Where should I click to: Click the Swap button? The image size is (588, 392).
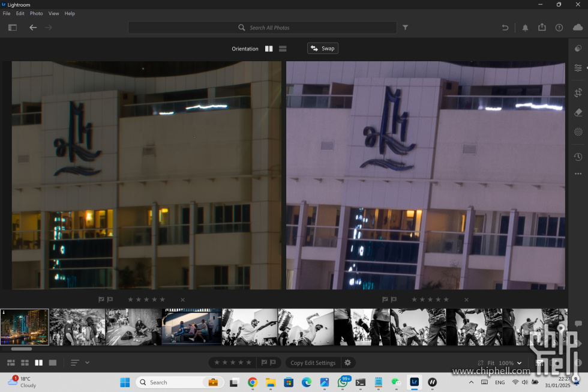[323, 49]
